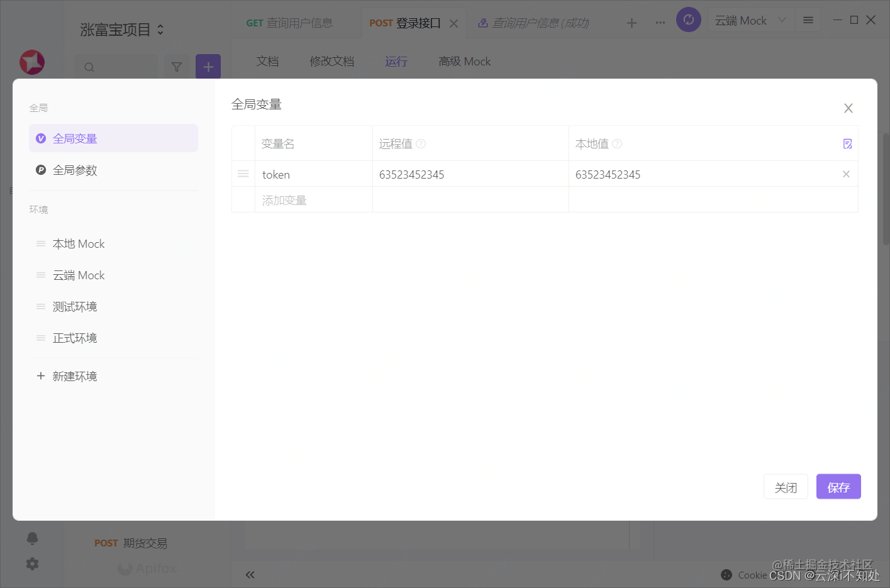Click the drag handle beside 本地 Mock
This screenshot has width=890, height=588.
click(41, 244)
